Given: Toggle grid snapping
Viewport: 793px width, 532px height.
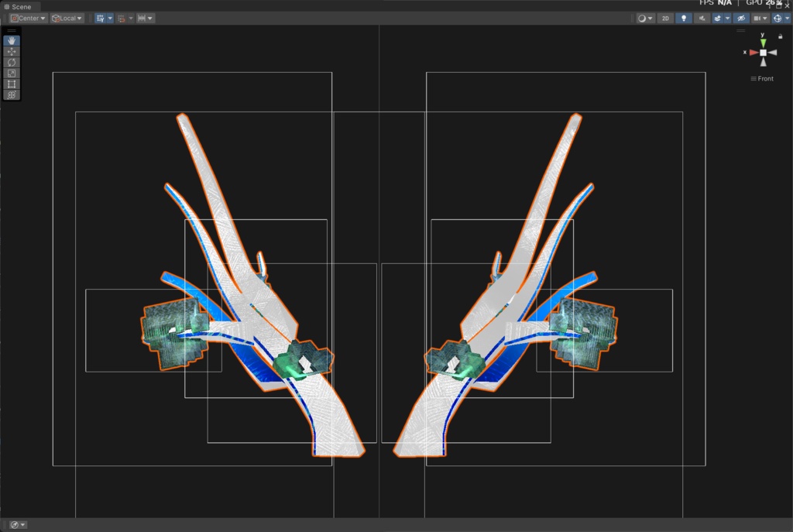Looking at the screenshot, I should tap(122, 19).
